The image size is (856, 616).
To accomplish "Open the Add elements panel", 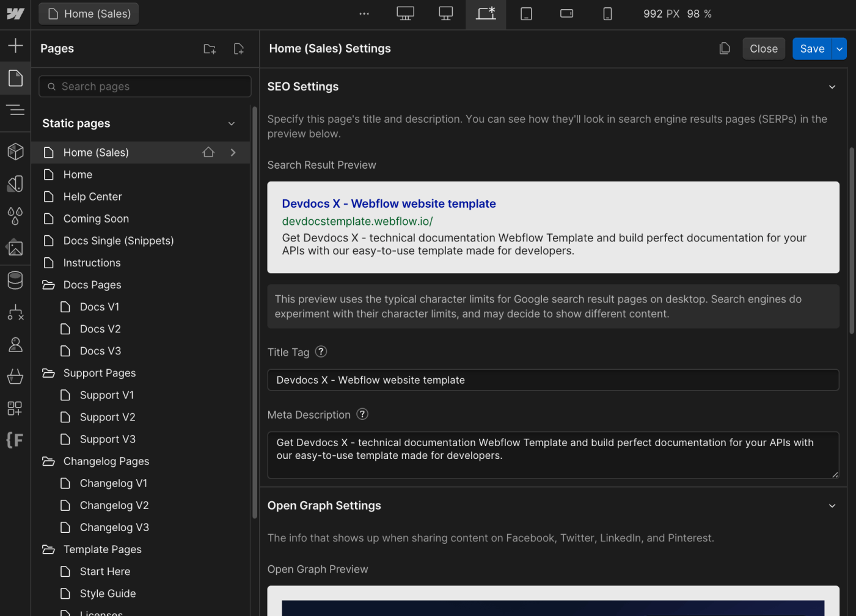I will 15,45.
